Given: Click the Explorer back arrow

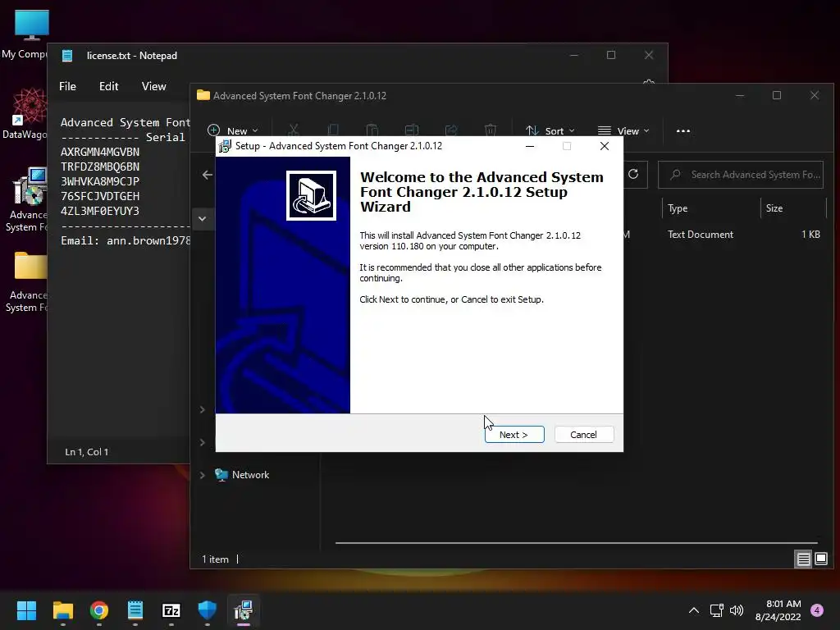Looking at the screenshot, I should [208, 175].
